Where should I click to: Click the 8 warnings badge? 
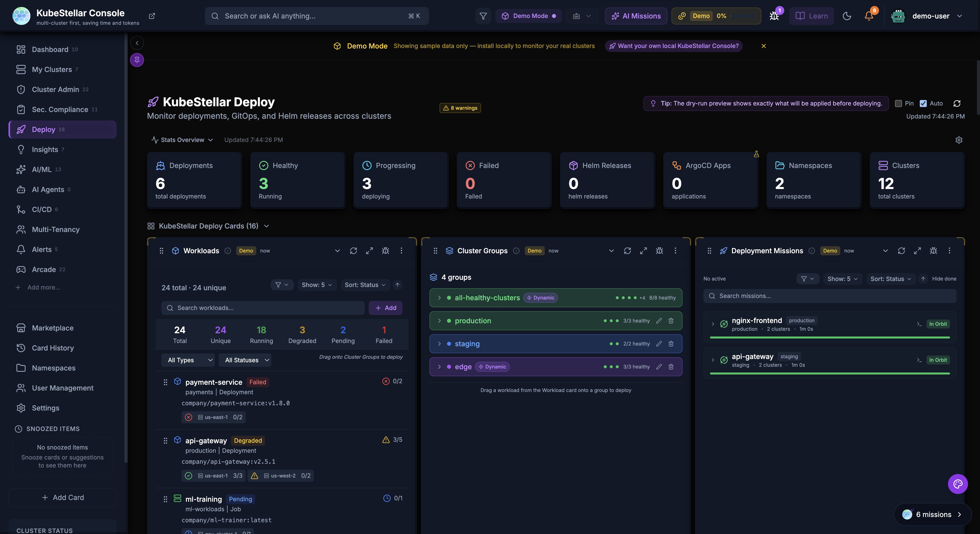pyautogui.click(x=460, y=108)
